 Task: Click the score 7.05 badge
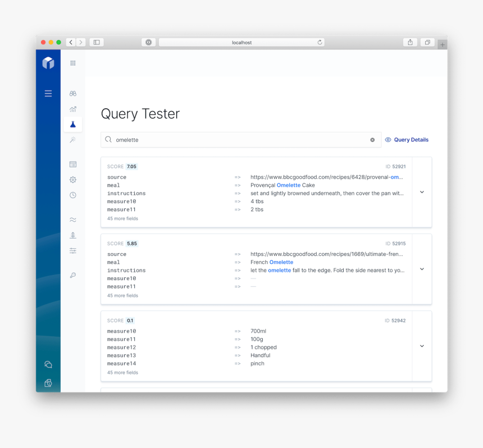[x=131, y=167]
